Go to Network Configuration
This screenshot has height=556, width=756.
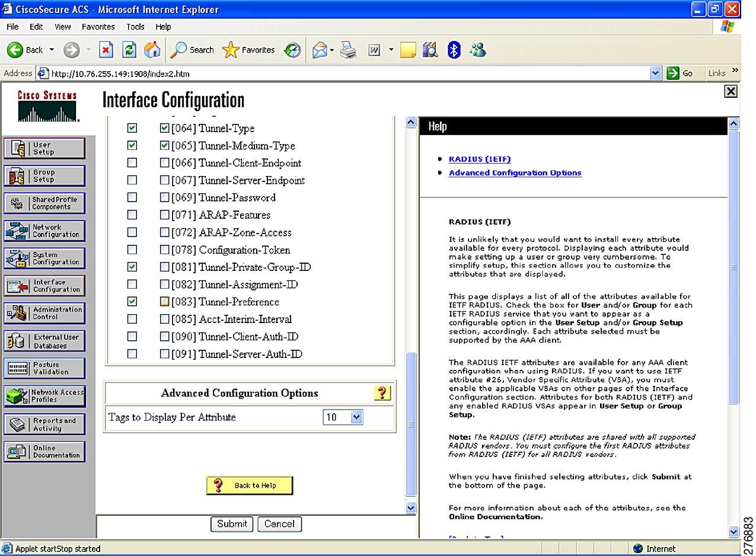[x=44, y=231]
